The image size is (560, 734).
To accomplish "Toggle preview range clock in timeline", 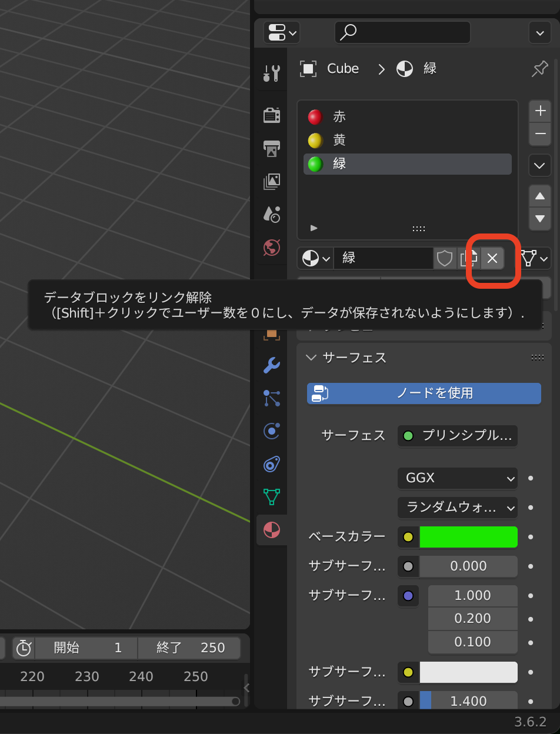I will 24,648.
